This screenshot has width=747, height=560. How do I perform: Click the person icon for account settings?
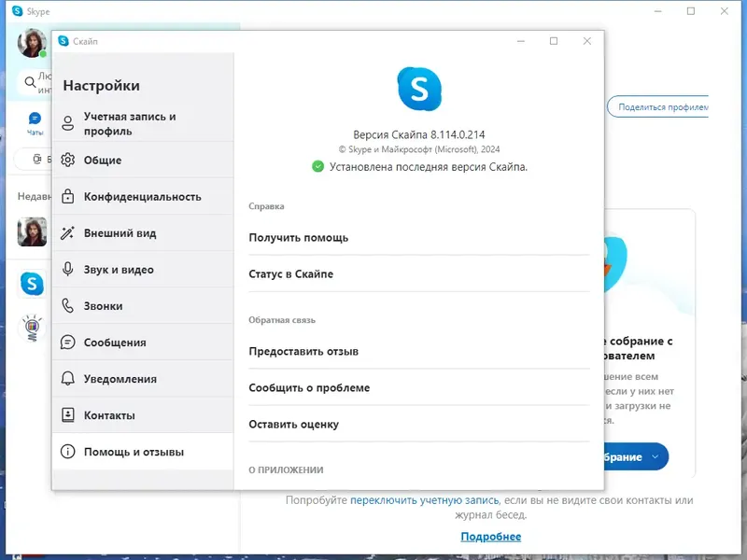click(x=67, y=123)
